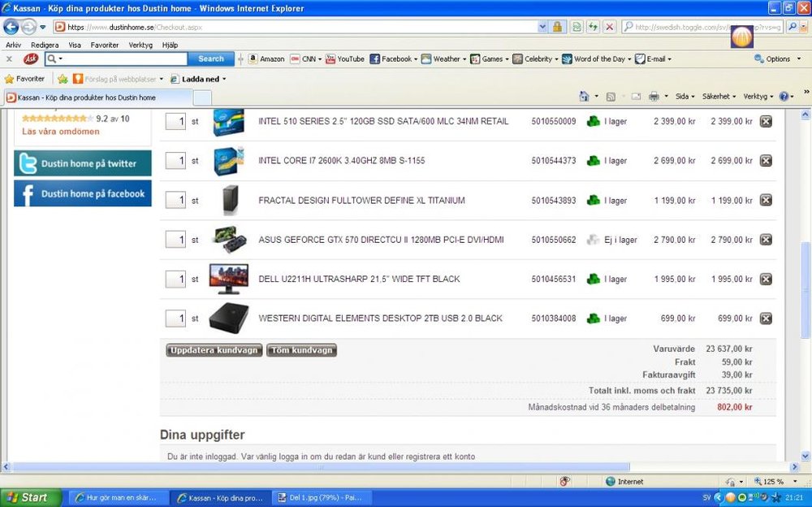The width and height of the screenshot is (812, 507).
Task: Click the Dustin home på facebook banner
Action: [83, 193]
